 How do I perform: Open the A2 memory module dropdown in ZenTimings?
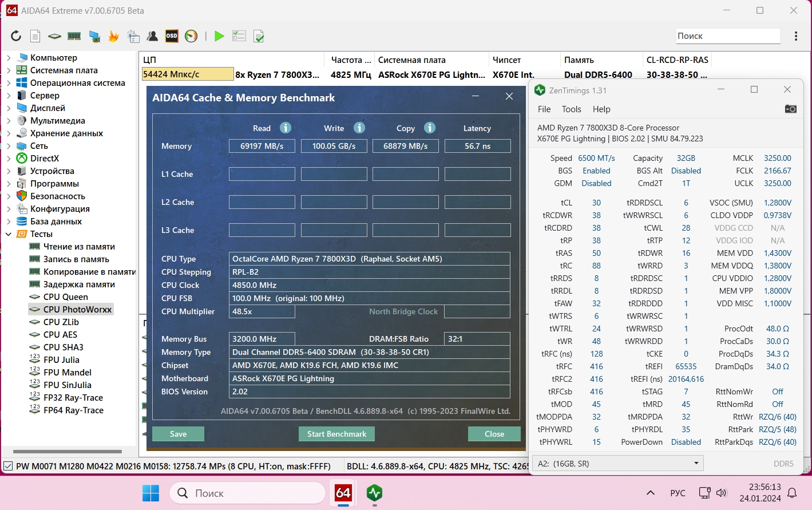pos(618,464)
